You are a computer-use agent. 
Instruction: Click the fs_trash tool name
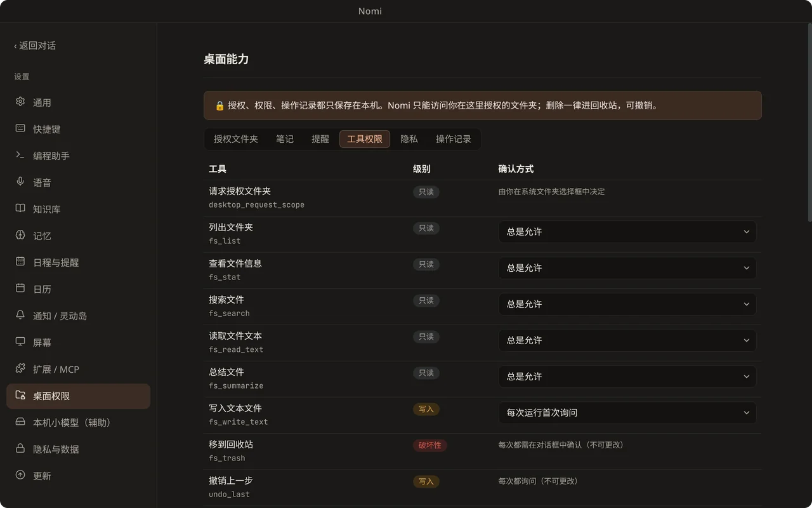(227, 458)
